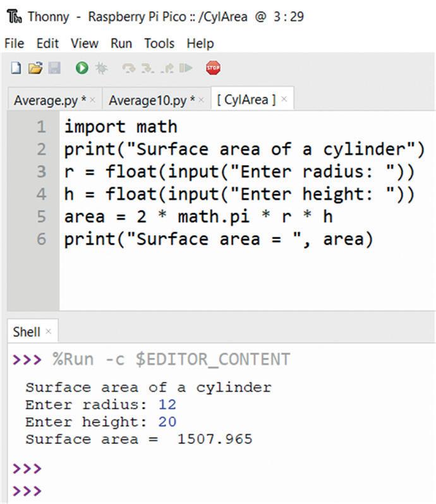Click the Step out debug icon

click(x=167, y=68)
